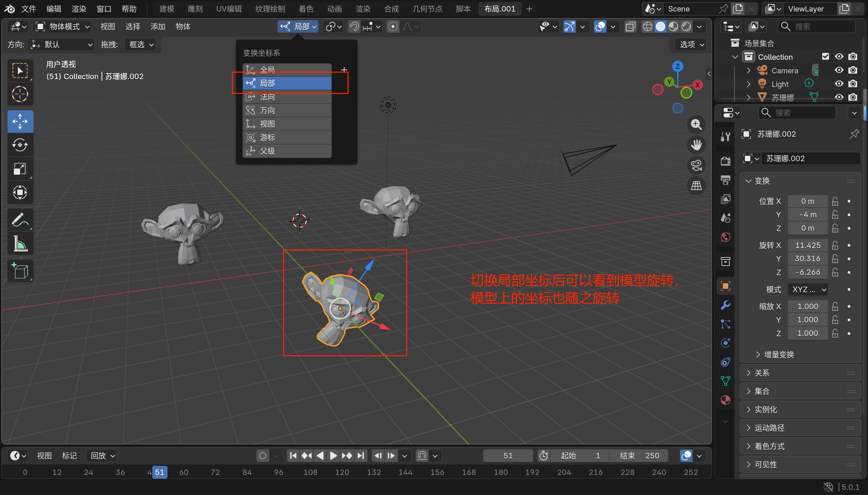The width and height of the screenshot is (868, 495).
Task: Expand the Camera item in the outliner
Action: [x=748, y=70]
